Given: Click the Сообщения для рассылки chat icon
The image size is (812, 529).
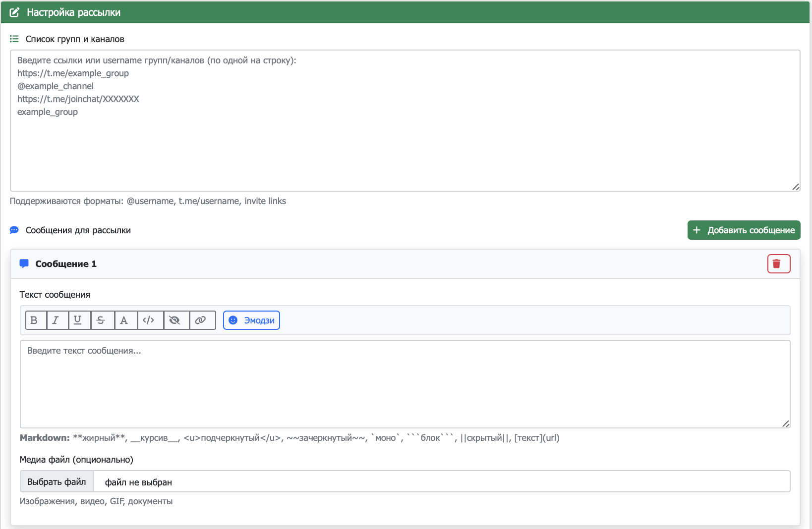Looking at the screenshot, I should pos(14,230).
